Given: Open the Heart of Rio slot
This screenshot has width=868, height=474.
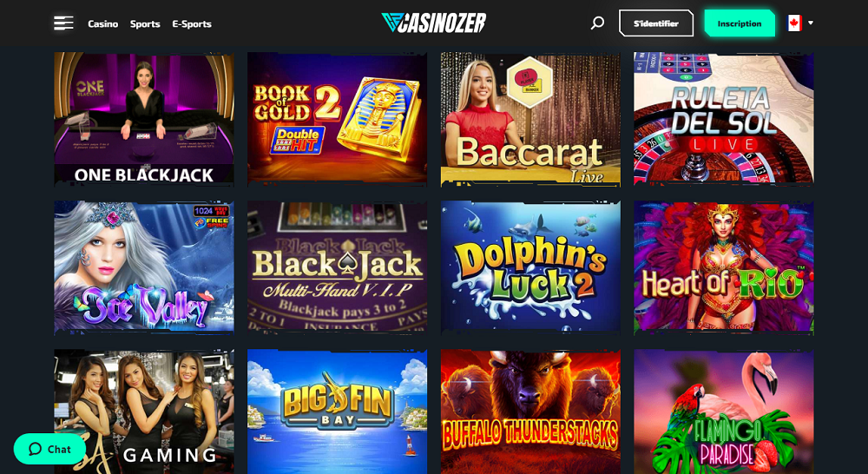Looking at the screenshot, I should click(724, 267).
